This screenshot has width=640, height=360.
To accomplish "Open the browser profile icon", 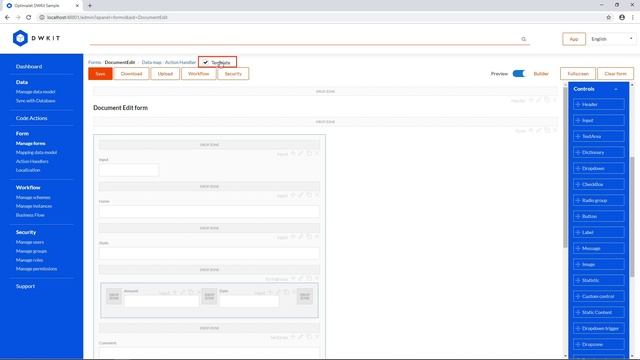I will (622, 17).
